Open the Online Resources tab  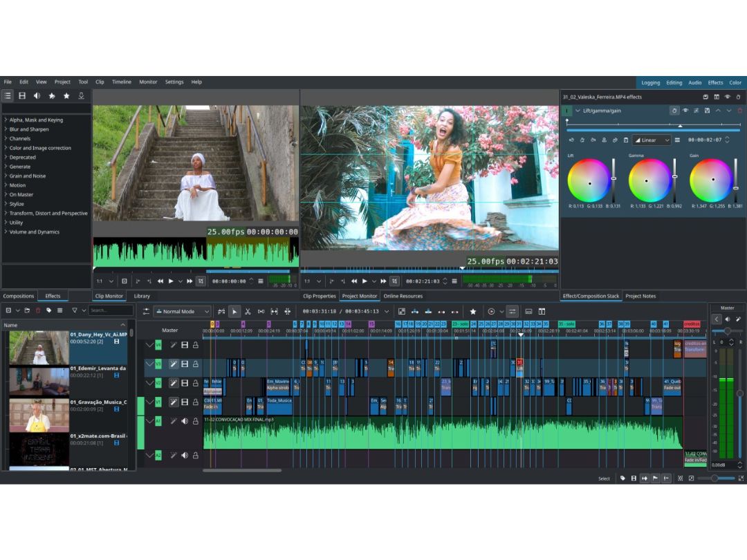tap(403, 296)
